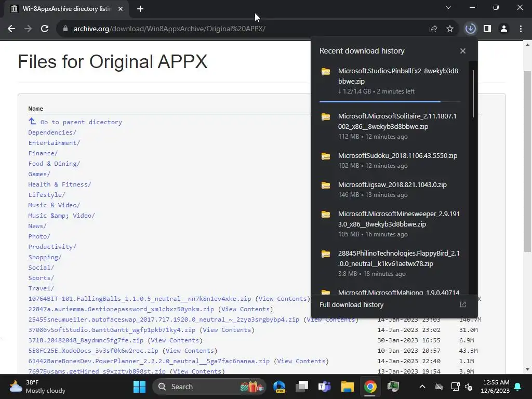
Task: Open the Chrome three-dot menu
Action: [x=521, y=29]
